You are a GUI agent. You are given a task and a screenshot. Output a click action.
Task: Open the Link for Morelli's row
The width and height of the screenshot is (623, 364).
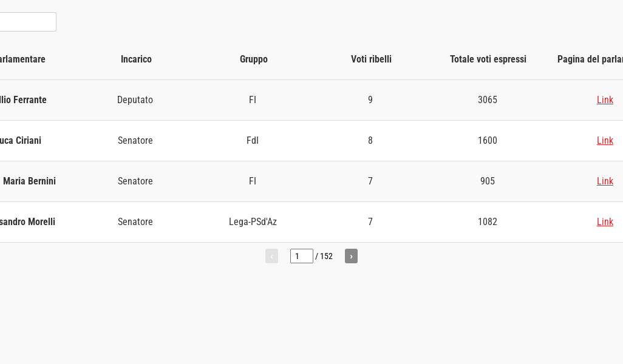pos(605,222)
